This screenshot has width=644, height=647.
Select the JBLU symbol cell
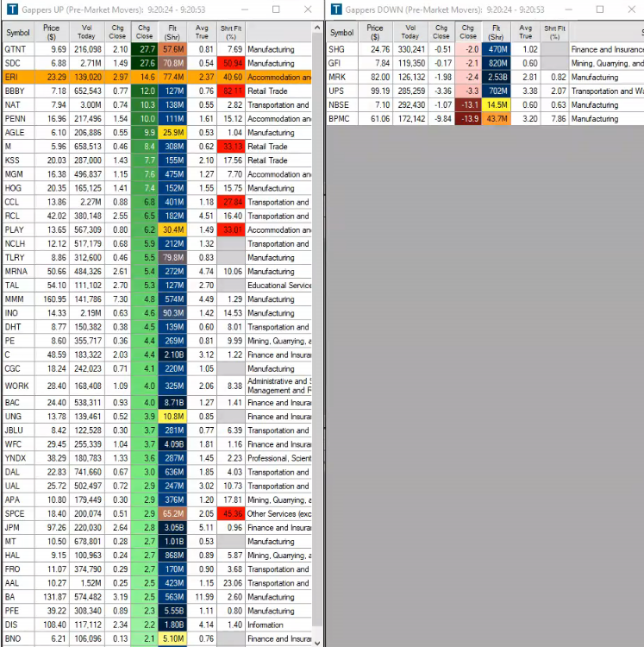pyautogui.click(x=18, y=430)
